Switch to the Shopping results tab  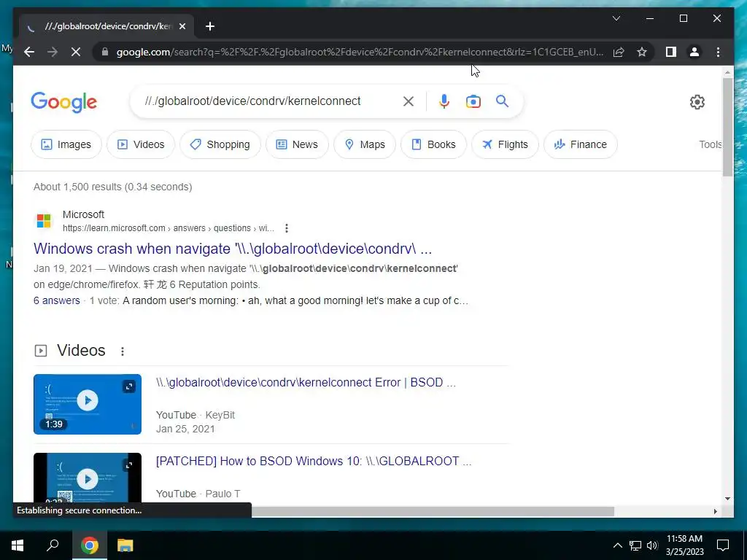220,144
